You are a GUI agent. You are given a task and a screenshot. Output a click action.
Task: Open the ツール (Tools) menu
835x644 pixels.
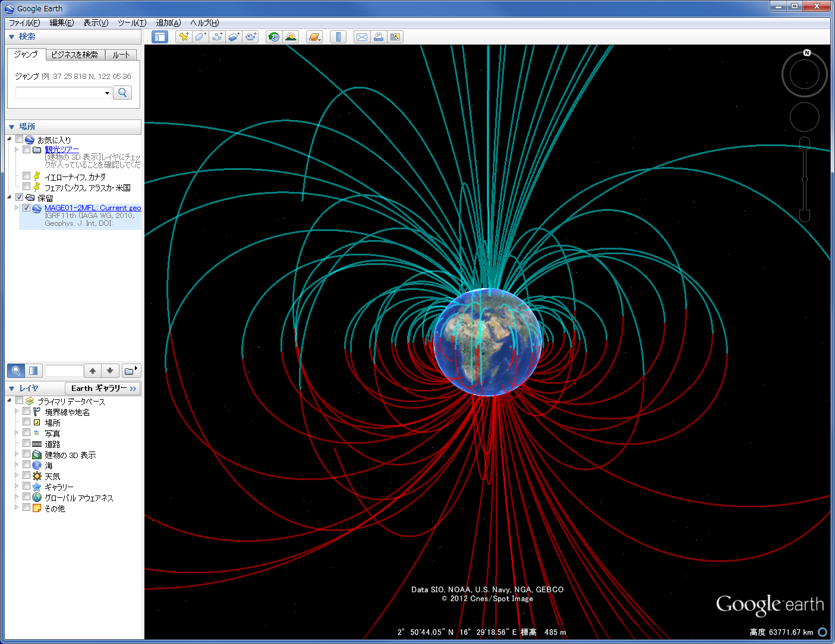131,23
